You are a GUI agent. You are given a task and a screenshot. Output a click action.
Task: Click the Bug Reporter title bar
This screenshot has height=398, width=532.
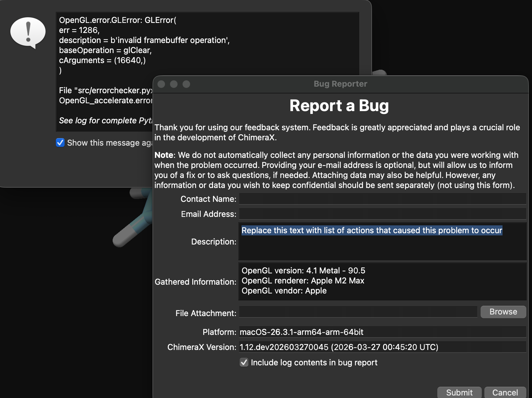coord(340,84)
